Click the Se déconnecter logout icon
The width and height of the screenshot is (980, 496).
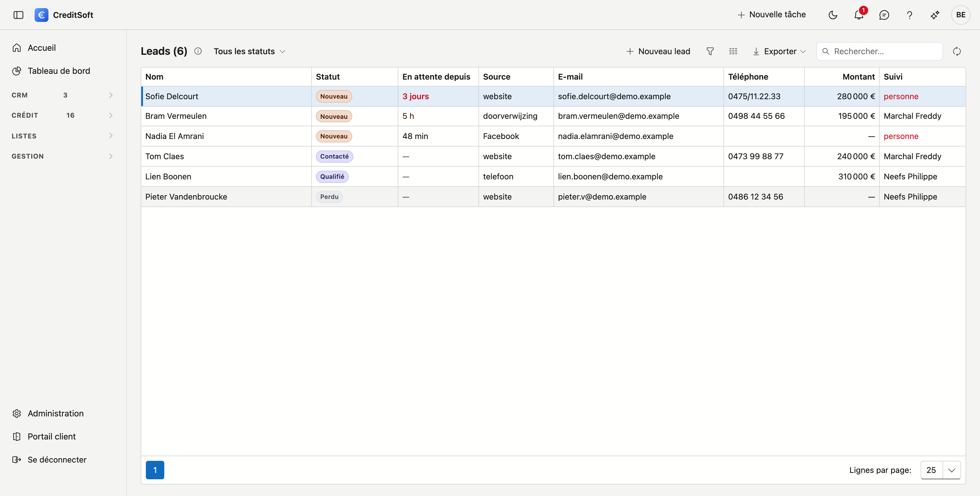pos(17,459)
